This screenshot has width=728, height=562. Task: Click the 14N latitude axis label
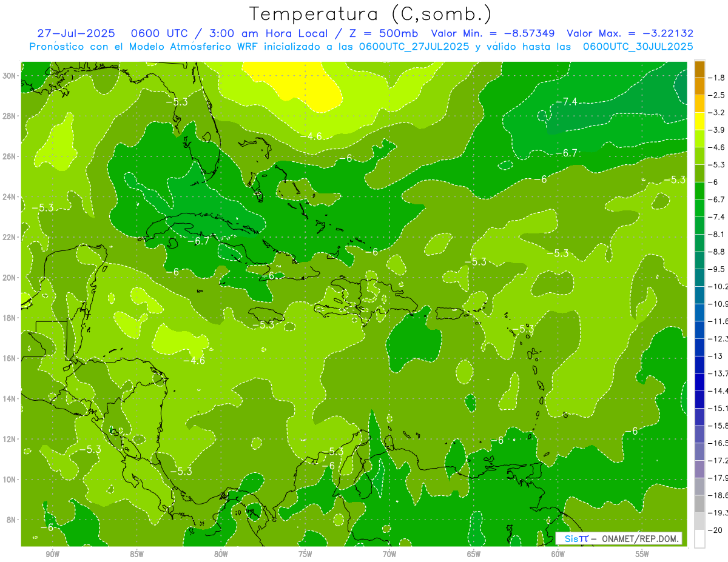(x=9, y=398)
